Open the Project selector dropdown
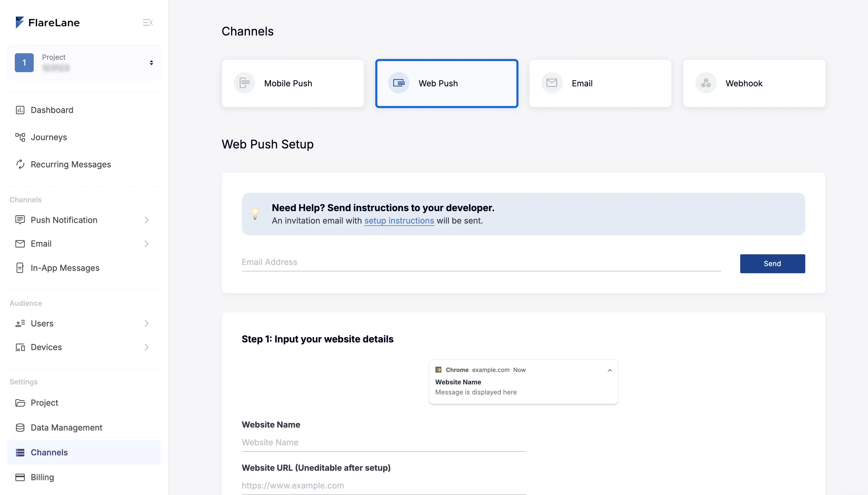Image resolution: width=868 pixels, height=495 pixels. (x=84, y=63)
